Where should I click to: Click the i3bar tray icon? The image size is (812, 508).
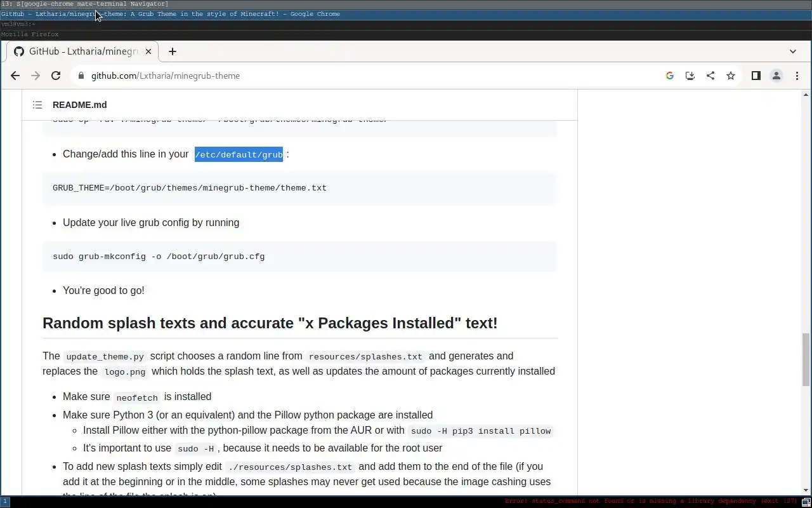[806, 502]
